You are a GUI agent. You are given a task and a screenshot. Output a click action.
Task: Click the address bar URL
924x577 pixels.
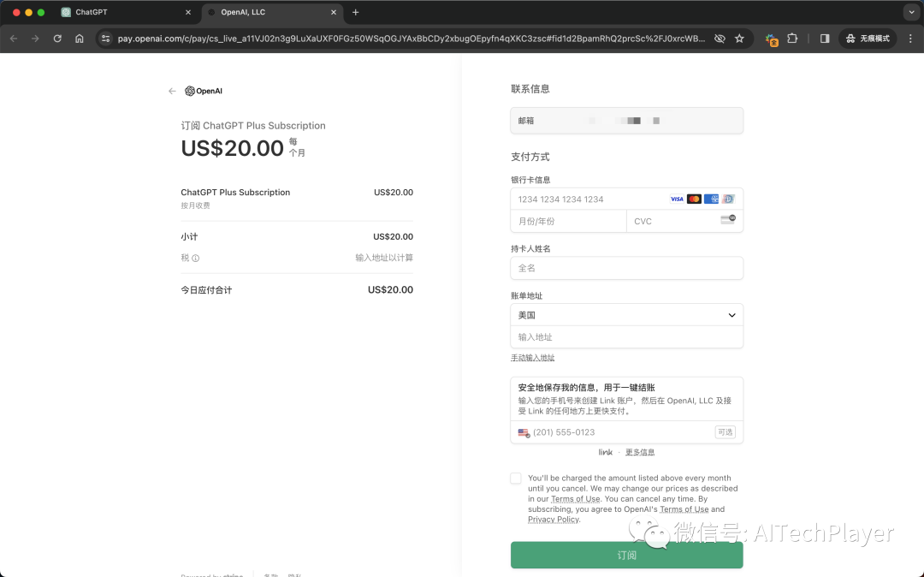[411, 39]
